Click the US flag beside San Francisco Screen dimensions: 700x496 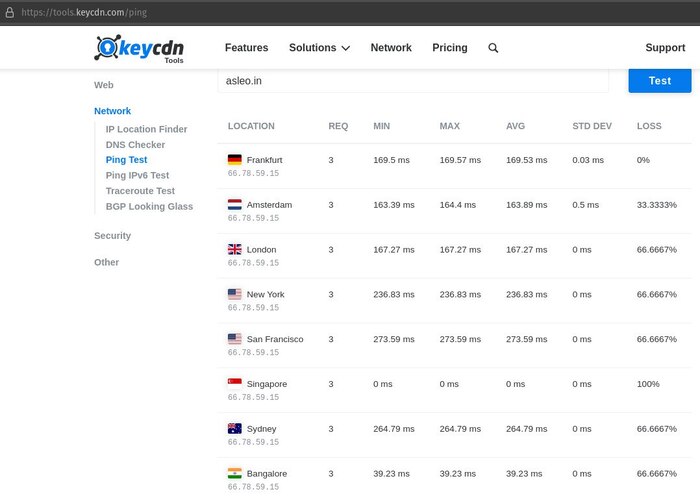(x=235, y=339)
